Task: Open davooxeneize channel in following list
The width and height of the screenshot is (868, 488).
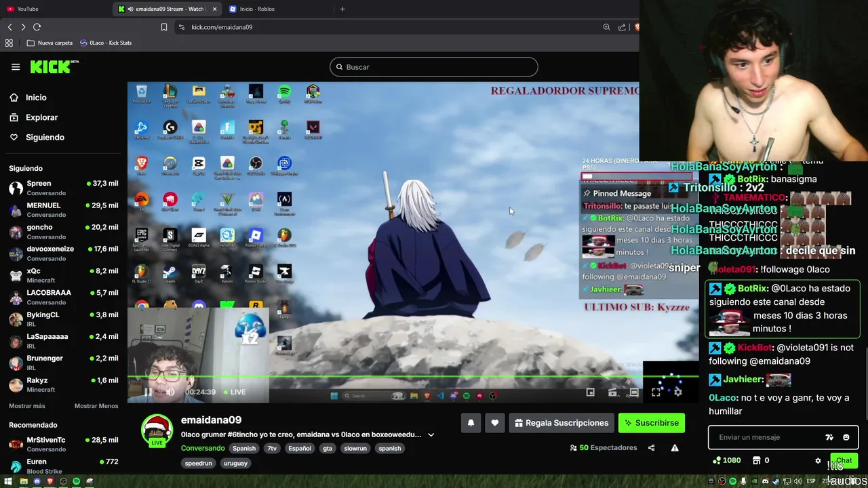Action: pos(63,253)
